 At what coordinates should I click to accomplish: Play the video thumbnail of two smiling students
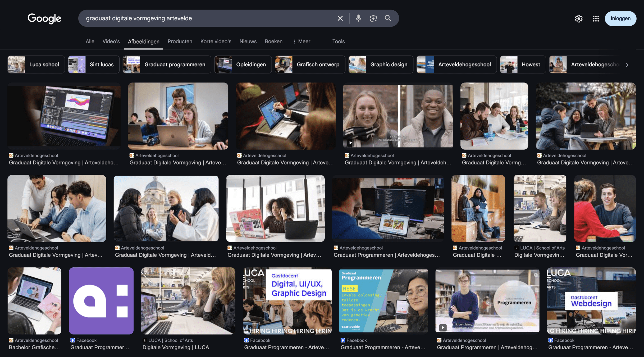(x=398, y=116)
